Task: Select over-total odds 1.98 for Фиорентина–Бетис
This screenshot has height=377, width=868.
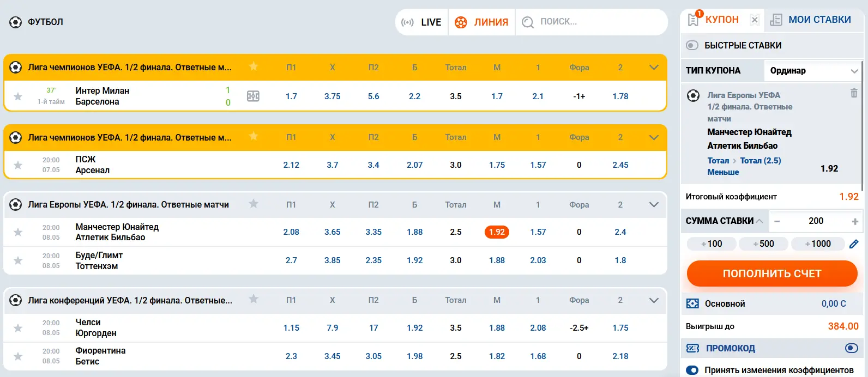Action: point(414,356)
